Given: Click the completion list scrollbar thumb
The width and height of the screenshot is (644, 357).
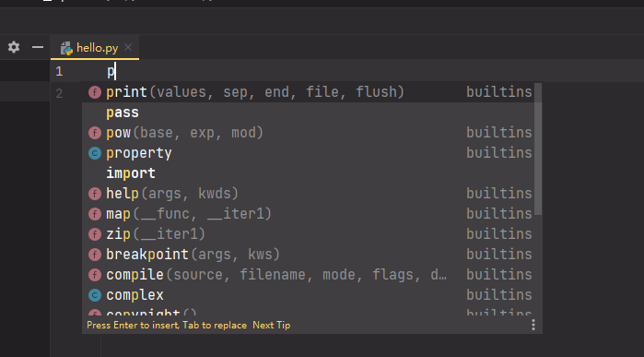Looking at the screenshot, I should (x=538, y=149).
